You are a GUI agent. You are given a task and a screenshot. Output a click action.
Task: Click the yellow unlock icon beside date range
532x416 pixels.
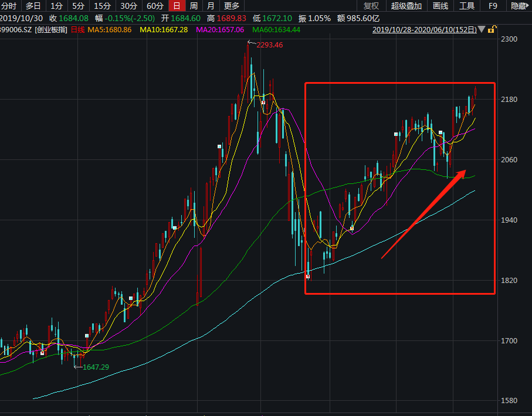point(492,29)
